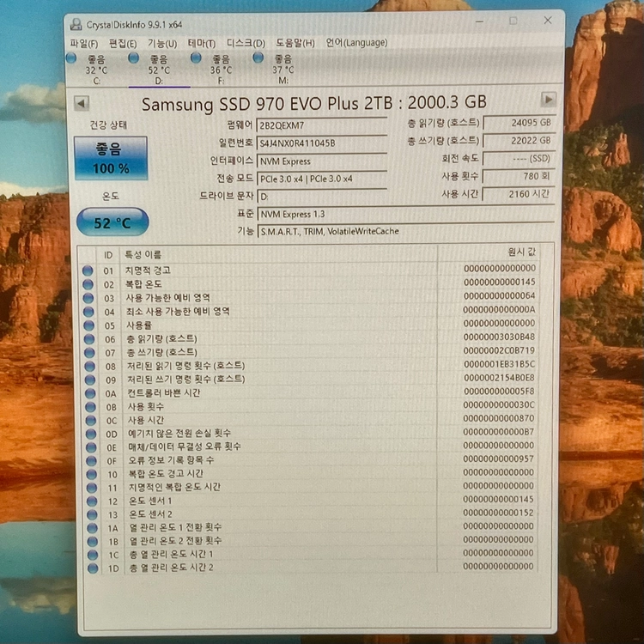Click status dot of 13 온도 센서 2

(93, 514)
